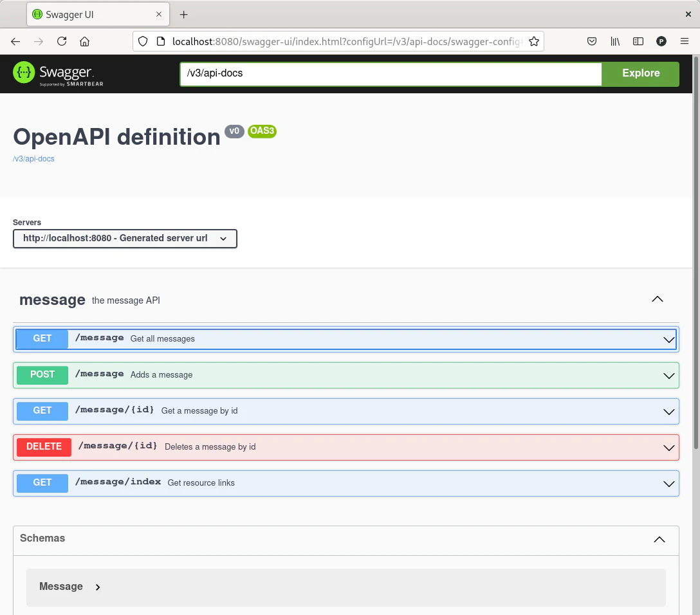
Task: Toggle the browser sidebar icon
Action: pyautogui.click(x=638, y=41)
